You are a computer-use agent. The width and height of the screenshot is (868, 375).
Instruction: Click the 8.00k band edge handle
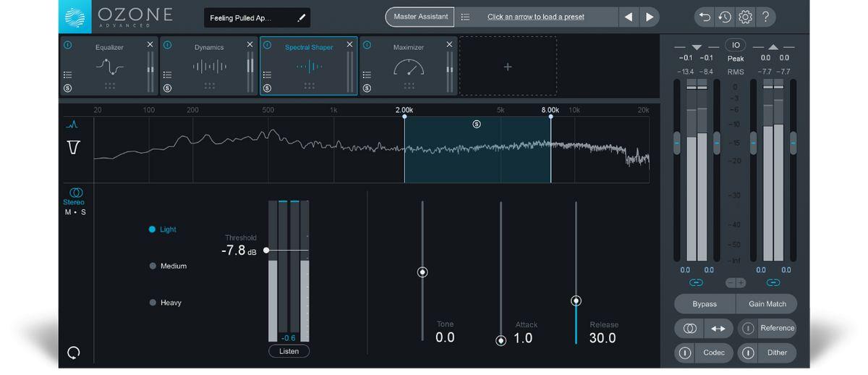pyautogui.click(x=550, y=116)
